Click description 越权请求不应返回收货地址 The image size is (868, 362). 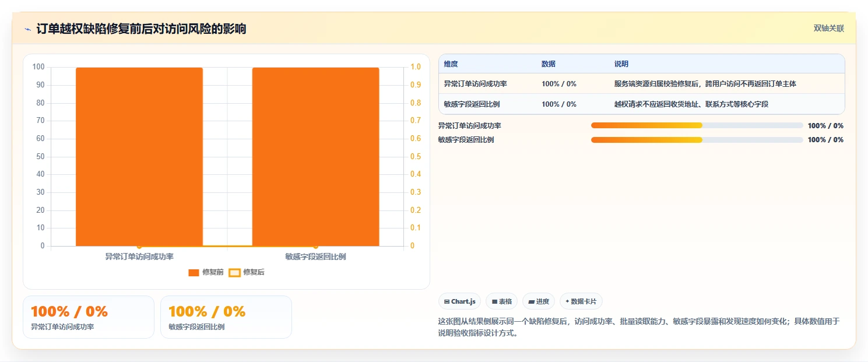tap(691, 104)
